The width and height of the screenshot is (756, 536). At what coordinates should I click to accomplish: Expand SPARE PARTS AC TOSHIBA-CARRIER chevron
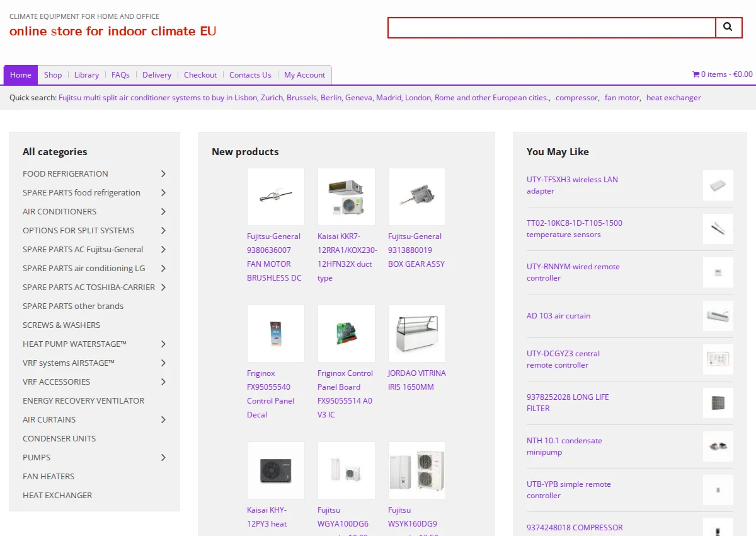(163, 287)
